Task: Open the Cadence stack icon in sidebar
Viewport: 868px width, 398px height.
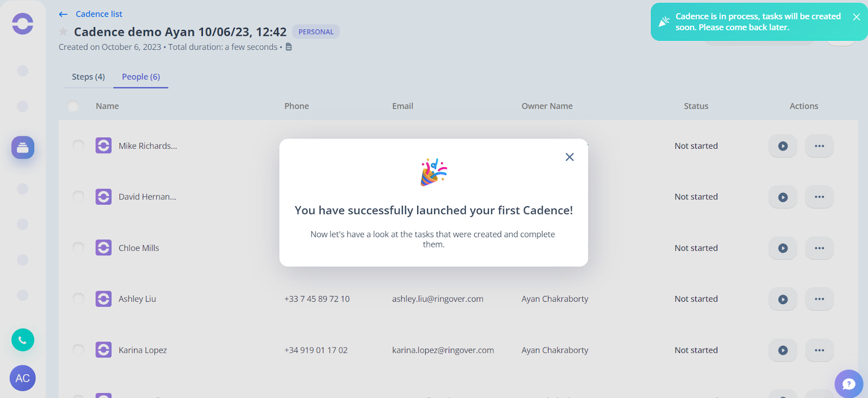Action: coord(23,148)
